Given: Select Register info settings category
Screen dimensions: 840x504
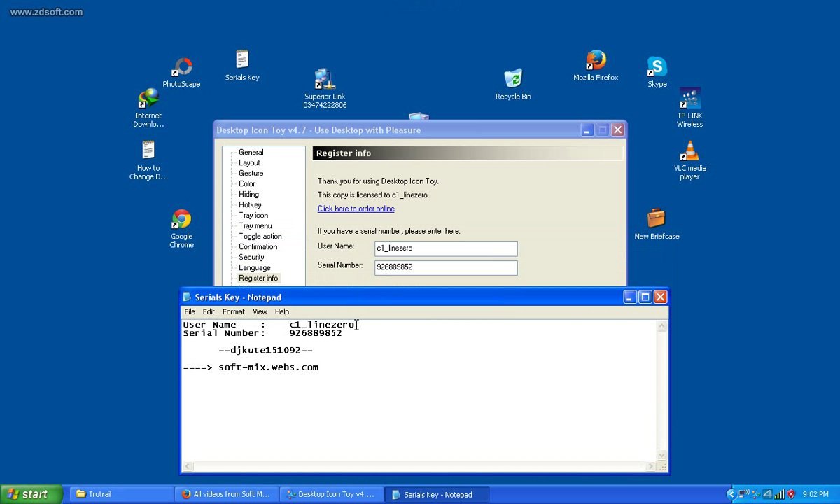Looking at the screenshot, I should tap(258, 278).
